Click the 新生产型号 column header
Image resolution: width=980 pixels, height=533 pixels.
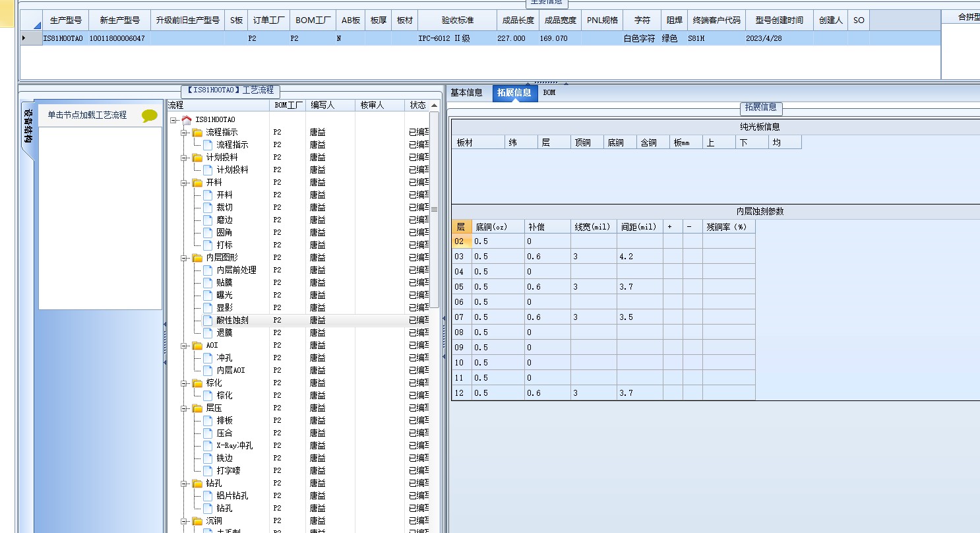tap(120, 20)
